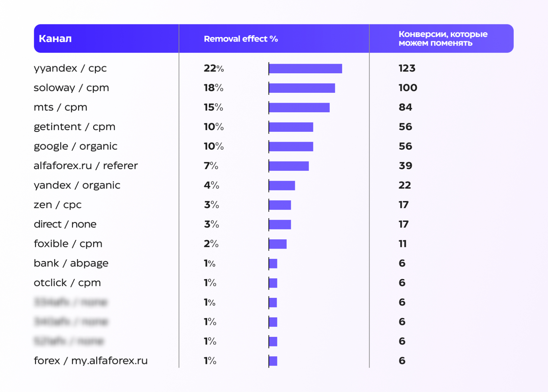This screenshot has height=392, width=548.
Task: Click the 'Removal effect %' column header
Action: (x=241, y=39)
